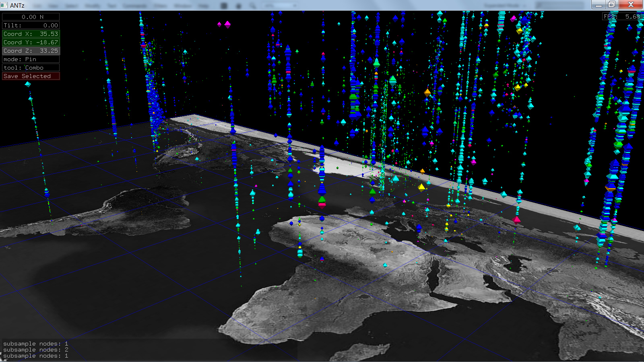This screenshot has width=644, height=362.
Task: Toggle the Coord Y axis field
Action: coord(31,42)
